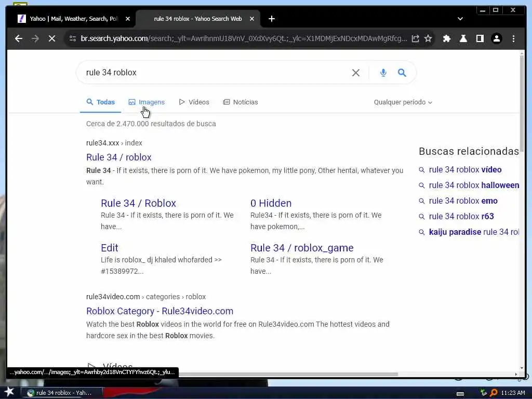Viewport: 532px width, 399px height.
Task: Close the Yahoo Search Web tab
Action: tap(252, 19)
